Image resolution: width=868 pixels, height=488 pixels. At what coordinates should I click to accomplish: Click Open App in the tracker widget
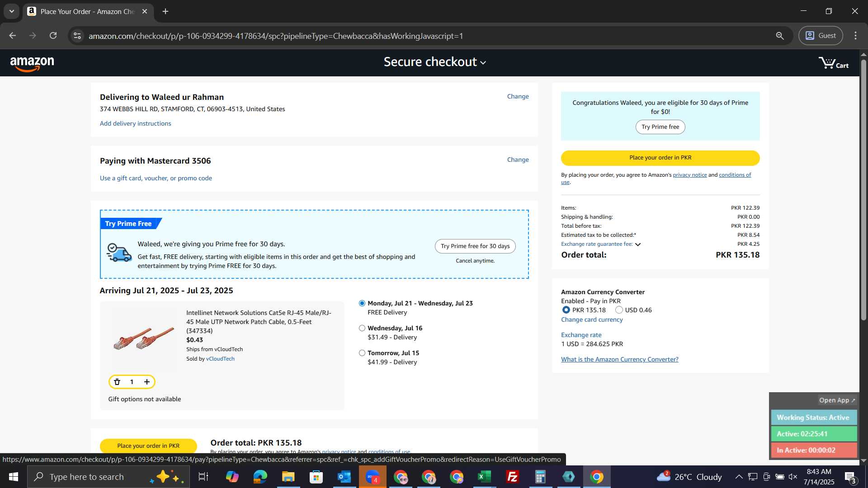[x=837, y=400]
